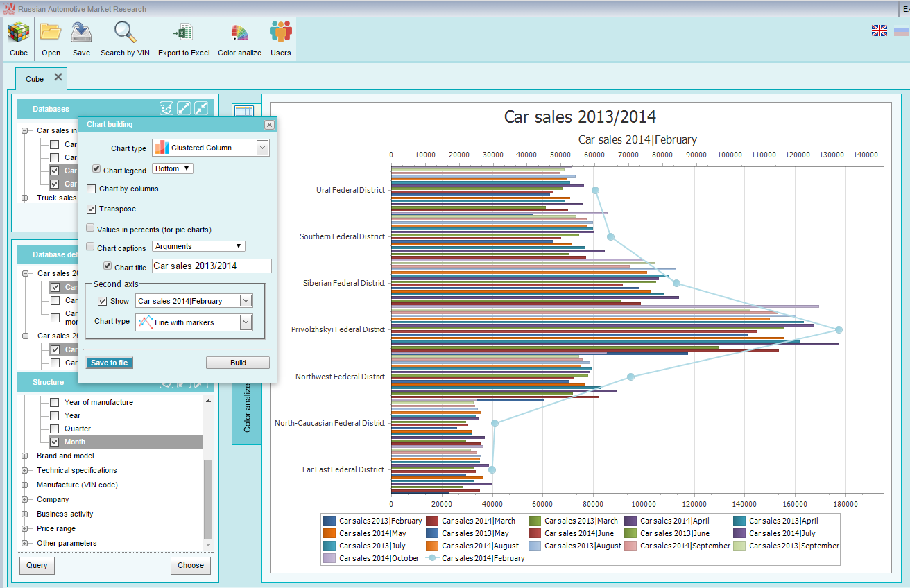
Task: Click table view icon beside chart
Action: (x=243, y=112)
